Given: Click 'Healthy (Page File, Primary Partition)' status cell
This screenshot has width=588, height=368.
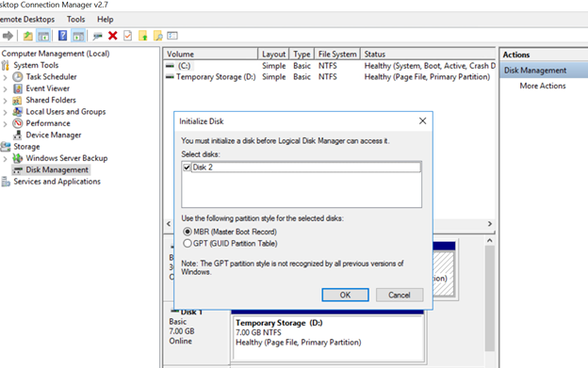Looking at the screenshot, I should [x=427, y=77].
